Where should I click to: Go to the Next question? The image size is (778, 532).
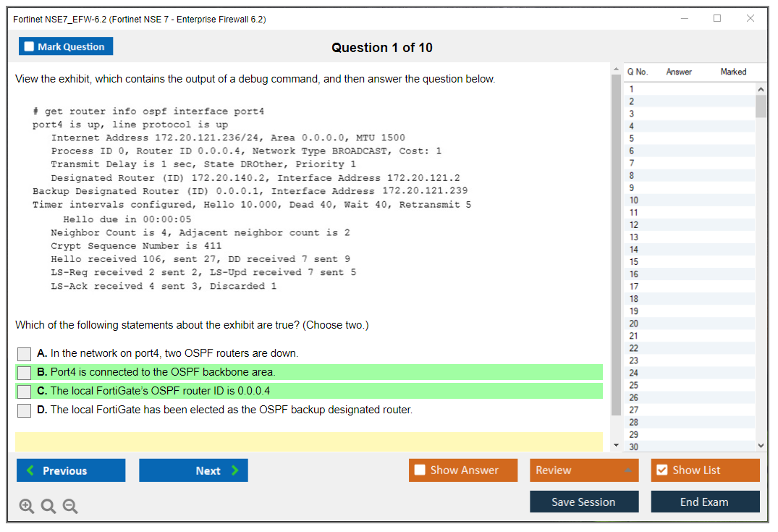pyautogui.click(x=193, y=470)
